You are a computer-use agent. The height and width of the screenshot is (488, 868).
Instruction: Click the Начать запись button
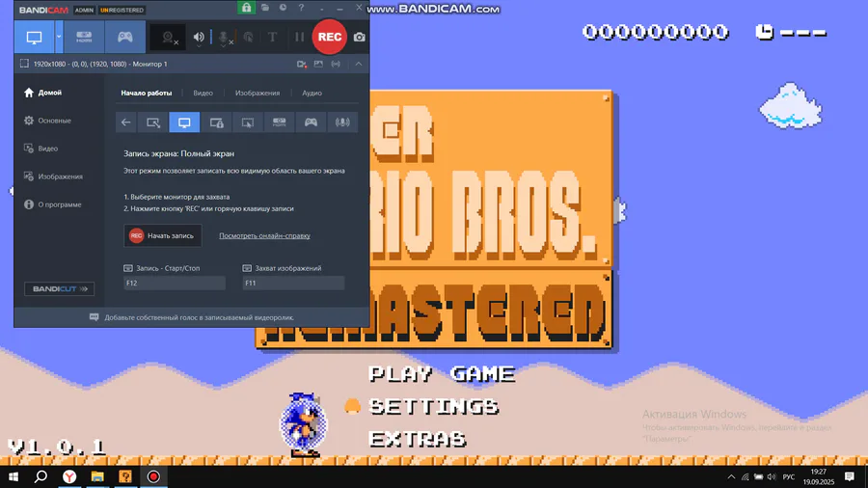[x=163, y=235]
